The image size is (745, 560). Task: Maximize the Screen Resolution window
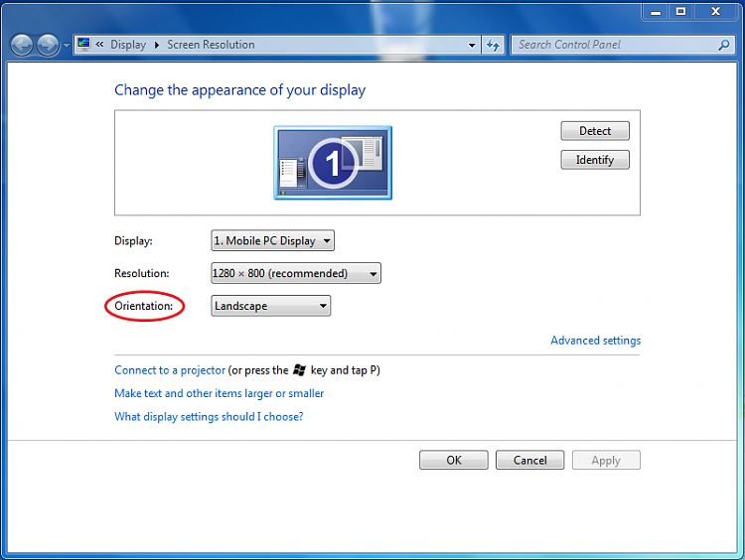click(x=680, y=12)
